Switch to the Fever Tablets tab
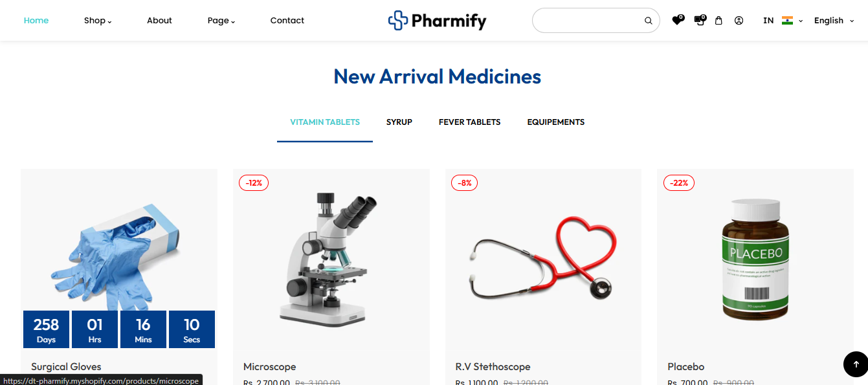Image resolution: width=868 pixels, height=385 pixels. [469, 122]
